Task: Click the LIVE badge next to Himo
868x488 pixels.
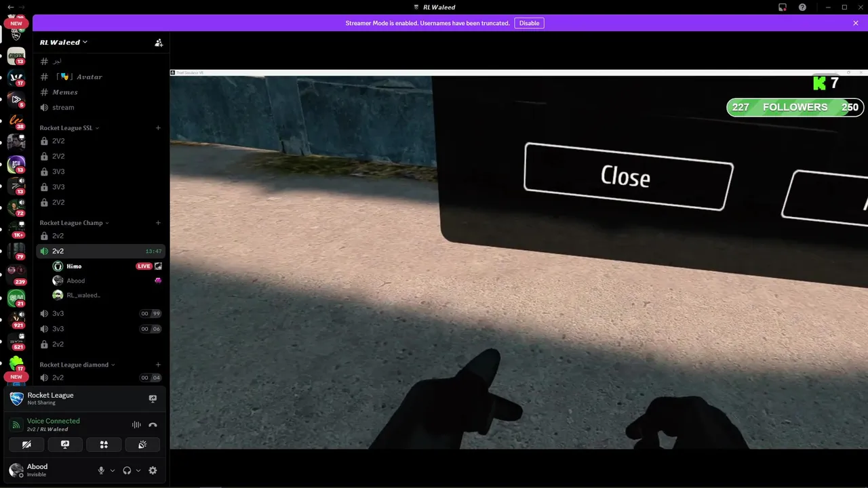Action: pos(144,266)
